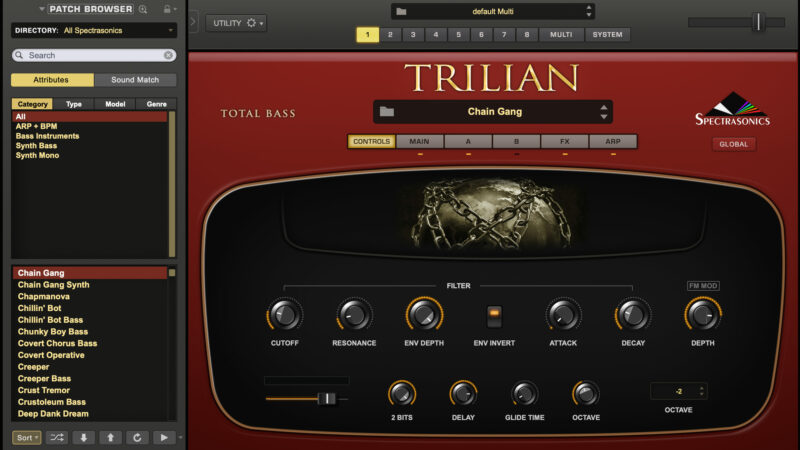Click the Search input field
This screenshot has width=800, height=450.
pyautogui.click(x=94, y=55)
